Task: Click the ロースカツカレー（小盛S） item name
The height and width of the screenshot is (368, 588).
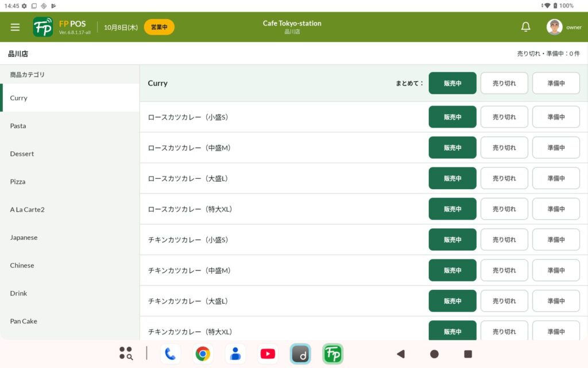Action: (x=188, y=117)
